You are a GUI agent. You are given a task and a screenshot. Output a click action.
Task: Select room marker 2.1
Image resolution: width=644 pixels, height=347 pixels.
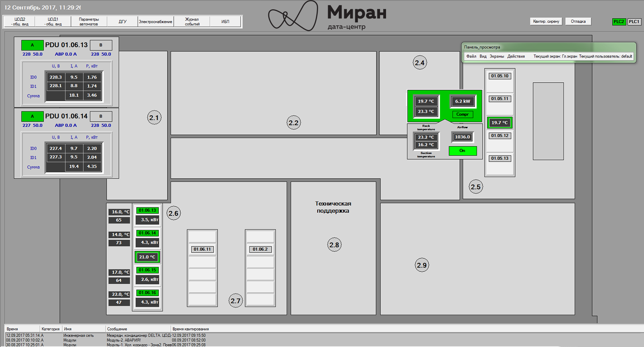point(154,117)
